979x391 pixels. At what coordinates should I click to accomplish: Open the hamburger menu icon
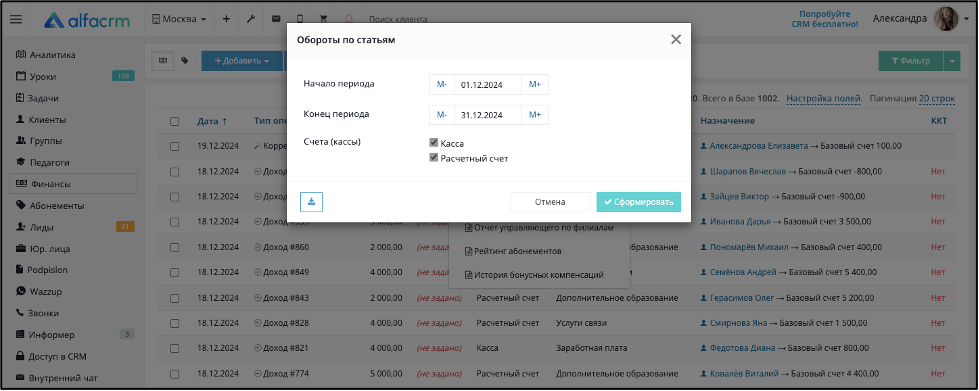16,19
